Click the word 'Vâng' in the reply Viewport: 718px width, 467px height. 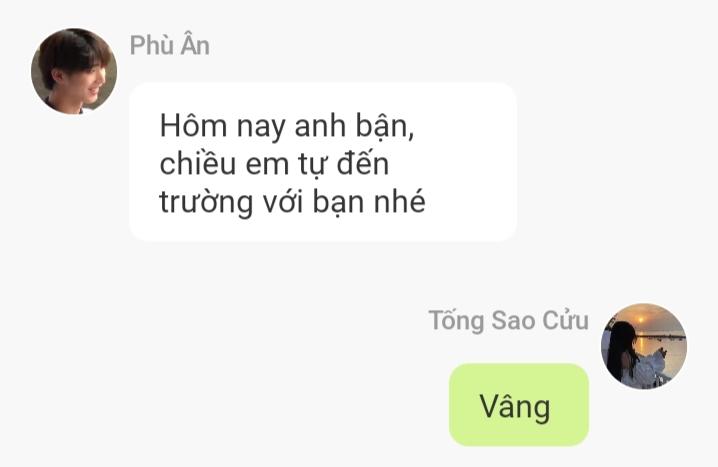515,407
